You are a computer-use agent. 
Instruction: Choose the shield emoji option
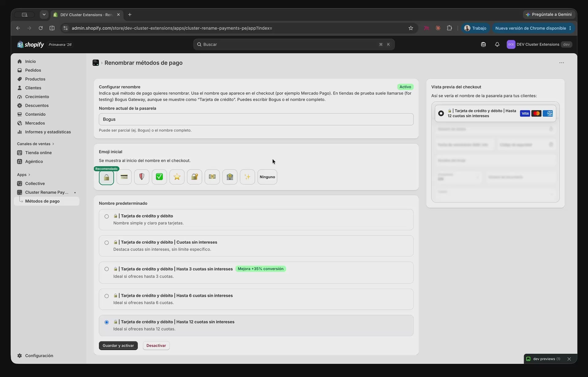(141, 177)
